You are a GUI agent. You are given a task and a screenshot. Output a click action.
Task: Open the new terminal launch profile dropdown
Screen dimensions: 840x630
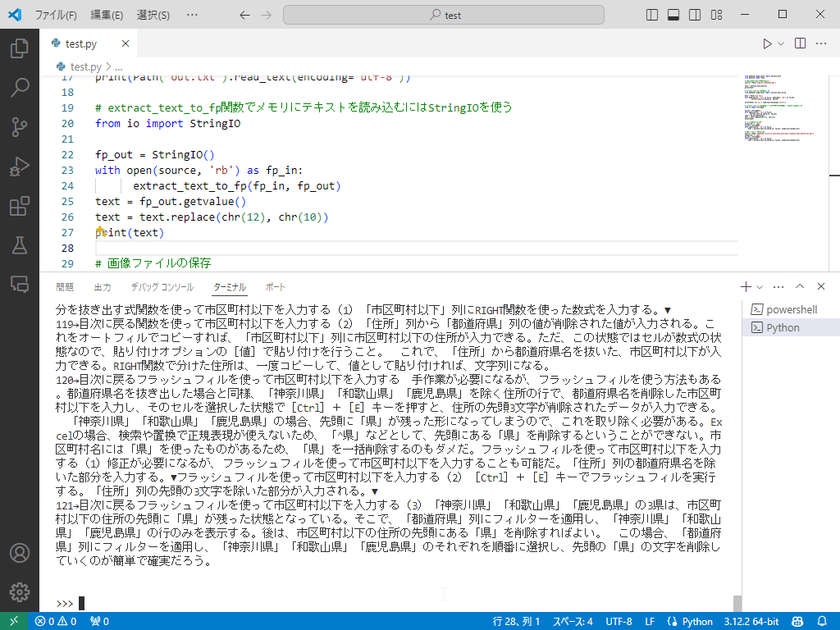pyautogui.click(x=760, y=287)
